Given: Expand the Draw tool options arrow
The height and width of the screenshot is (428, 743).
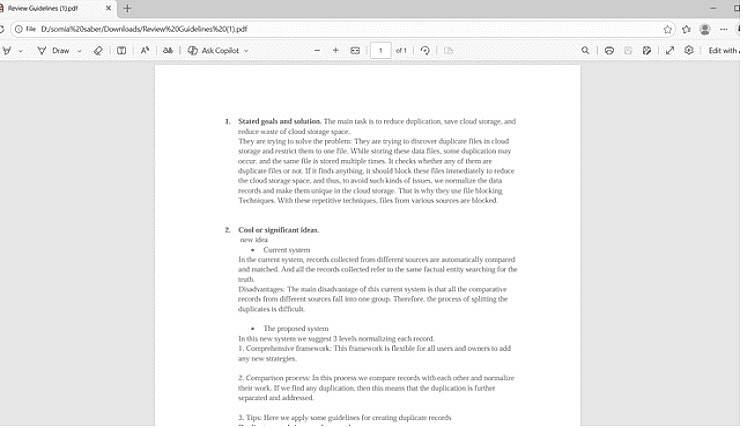Looking at the screenshot, I should pyautogui.click(x=79, y=51).
